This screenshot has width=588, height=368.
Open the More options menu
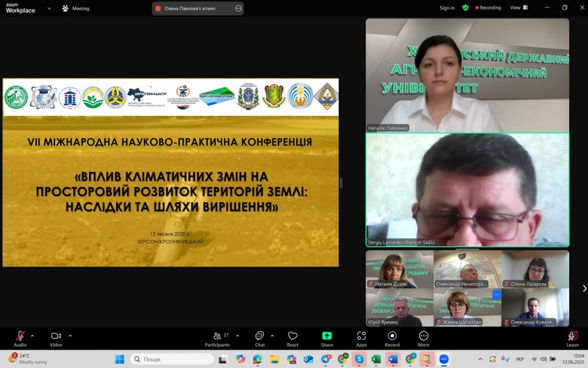pyautogui.click(x=423, y=337)
